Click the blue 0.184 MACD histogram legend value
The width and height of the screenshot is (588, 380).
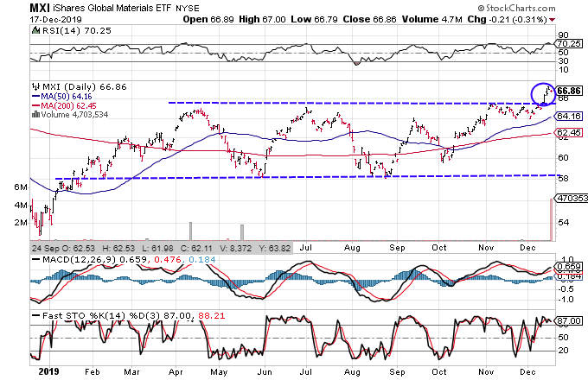click(x=202, y=259)
